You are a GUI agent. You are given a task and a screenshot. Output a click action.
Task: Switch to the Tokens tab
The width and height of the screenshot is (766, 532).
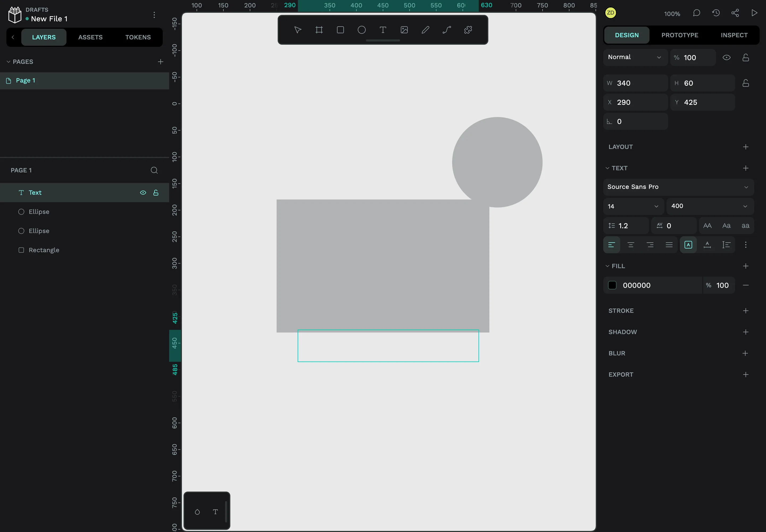[x=138, y=37]
